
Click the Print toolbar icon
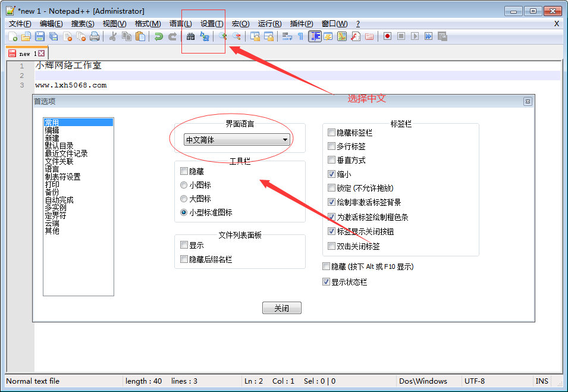coord(95,36)
